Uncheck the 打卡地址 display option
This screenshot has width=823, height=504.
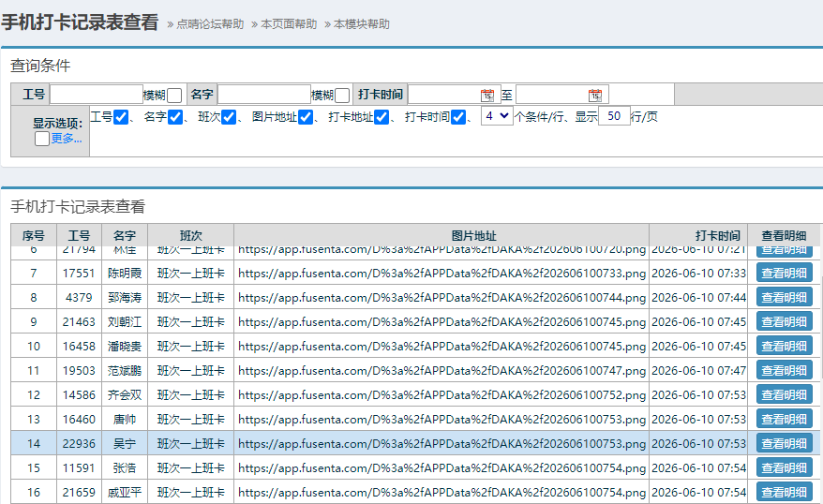tap(382, 117)
